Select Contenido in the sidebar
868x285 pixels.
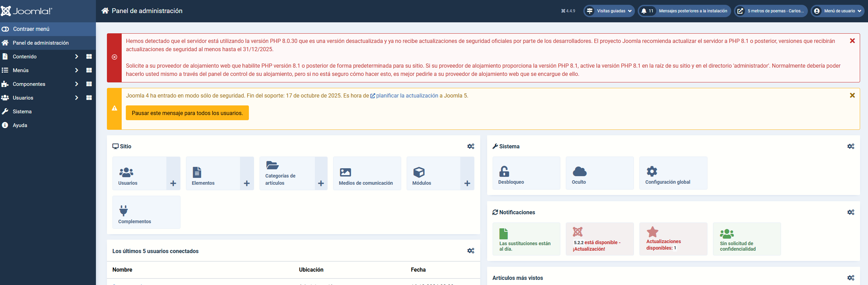pos(25,57)
